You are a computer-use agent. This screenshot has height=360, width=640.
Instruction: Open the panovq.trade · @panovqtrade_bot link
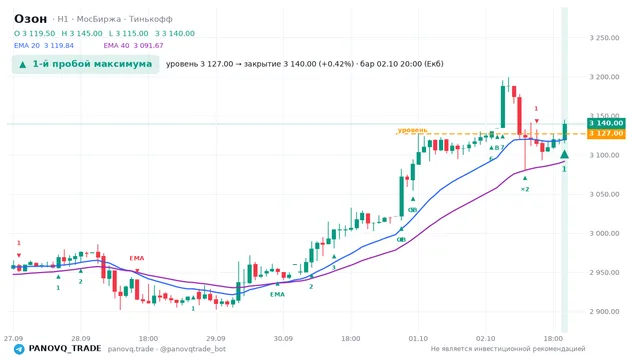coord(167,349)
